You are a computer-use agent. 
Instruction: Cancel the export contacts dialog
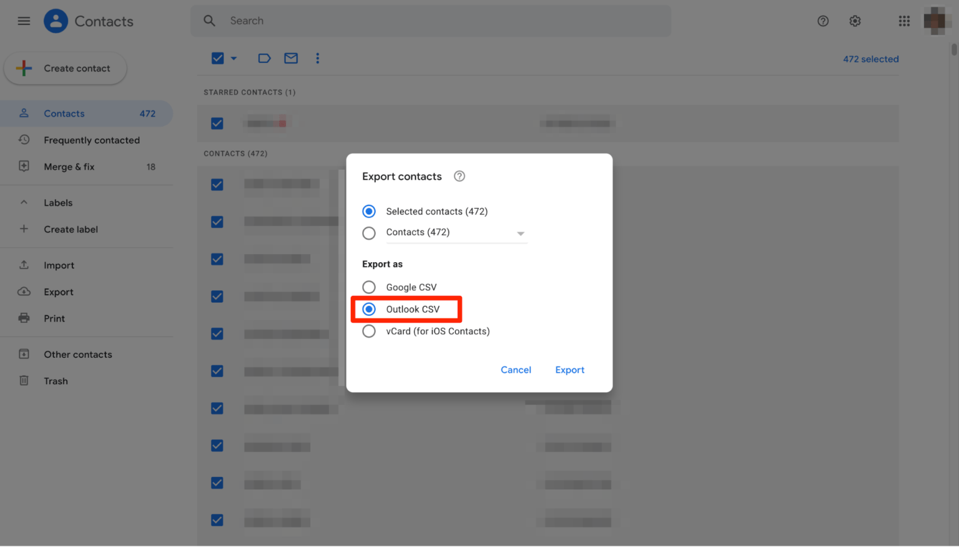pos(516,370)
